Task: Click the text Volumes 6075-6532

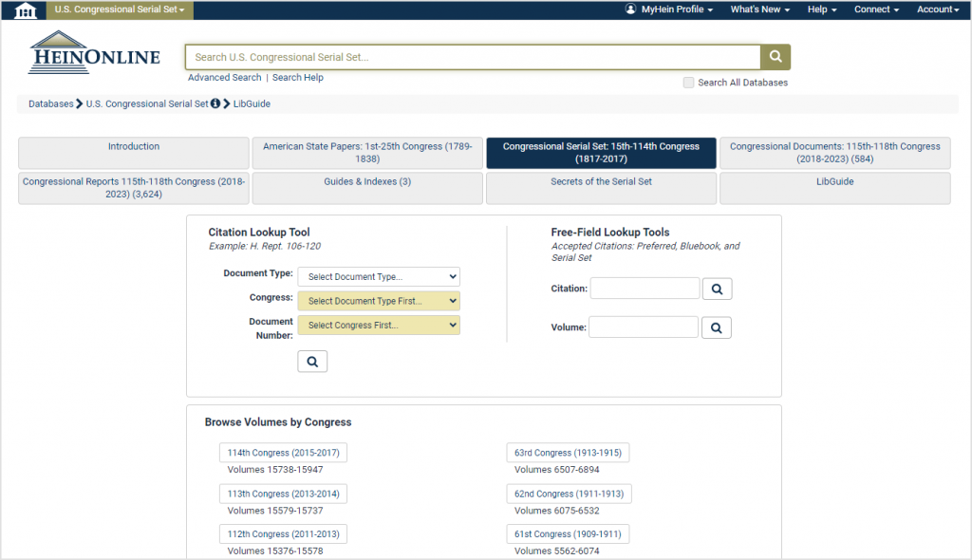Action: click(x=556, y=511)
